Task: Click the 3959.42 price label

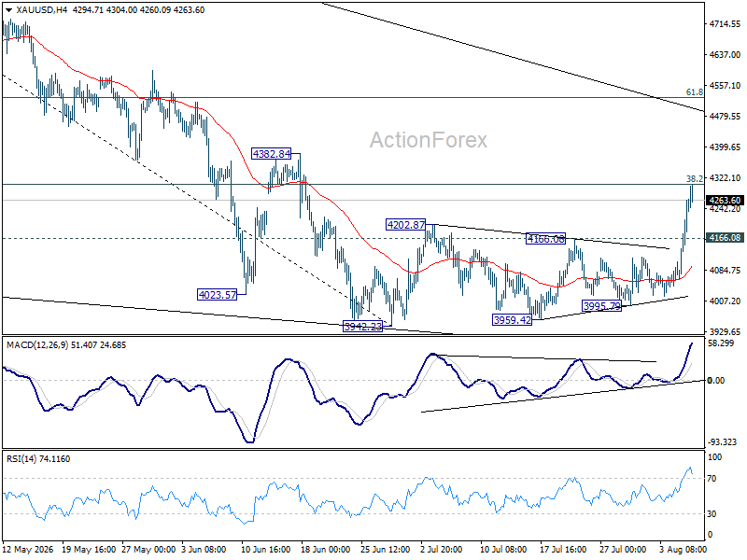Action: (x=512, y=320)
